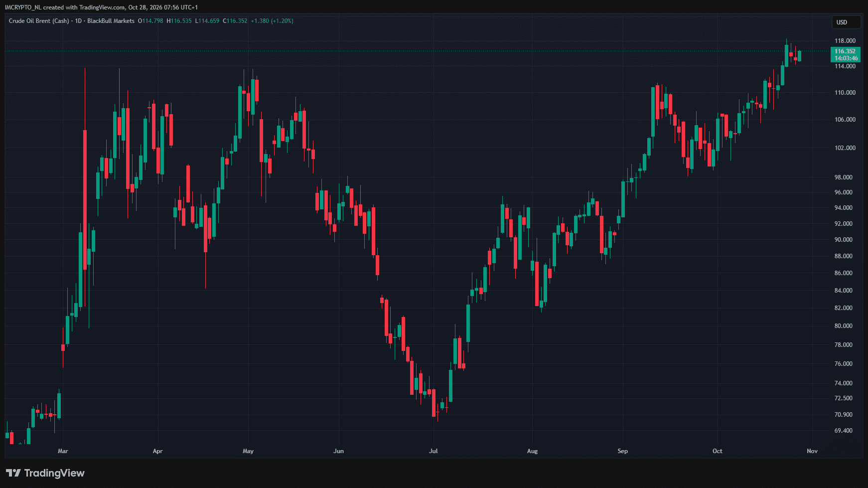Click the 92.000 price axis label
This screenshot has width=868, height=488.
pos(844,224)
